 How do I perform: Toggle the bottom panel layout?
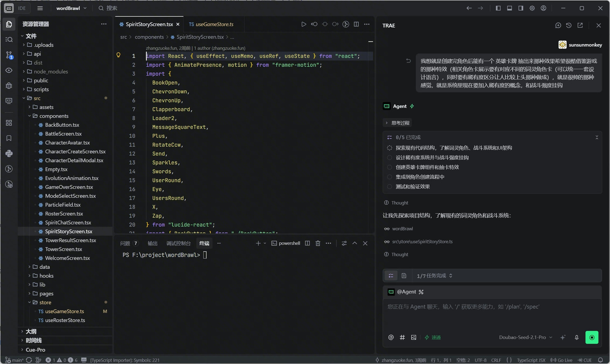pyautogui.click(x=509, y=8)
